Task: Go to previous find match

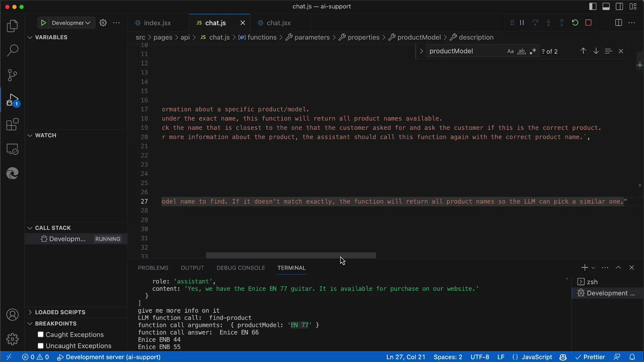Action: (583, 51)
